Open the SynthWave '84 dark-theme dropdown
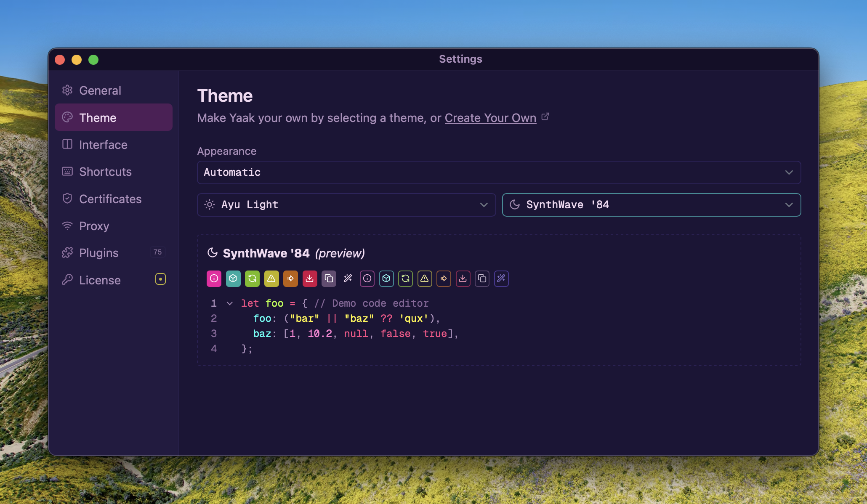867x504 pixels. (x=651, y=205)
